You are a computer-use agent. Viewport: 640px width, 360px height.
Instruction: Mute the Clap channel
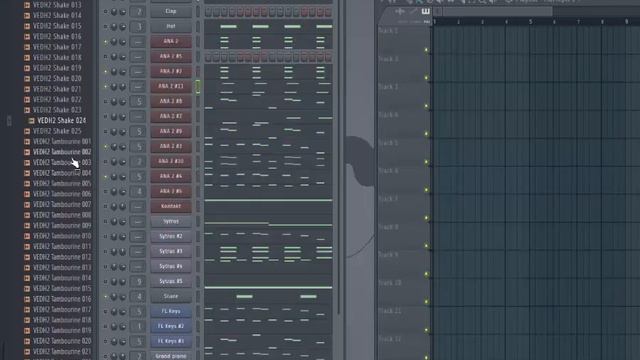tap(105, 12)
